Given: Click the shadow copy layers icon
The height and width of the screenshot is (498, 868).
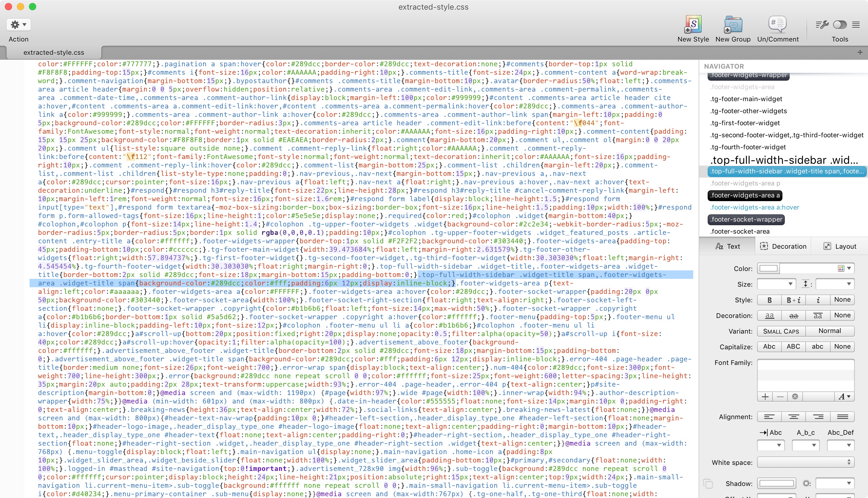Looking at the screenshot, I should coord(708,483).
